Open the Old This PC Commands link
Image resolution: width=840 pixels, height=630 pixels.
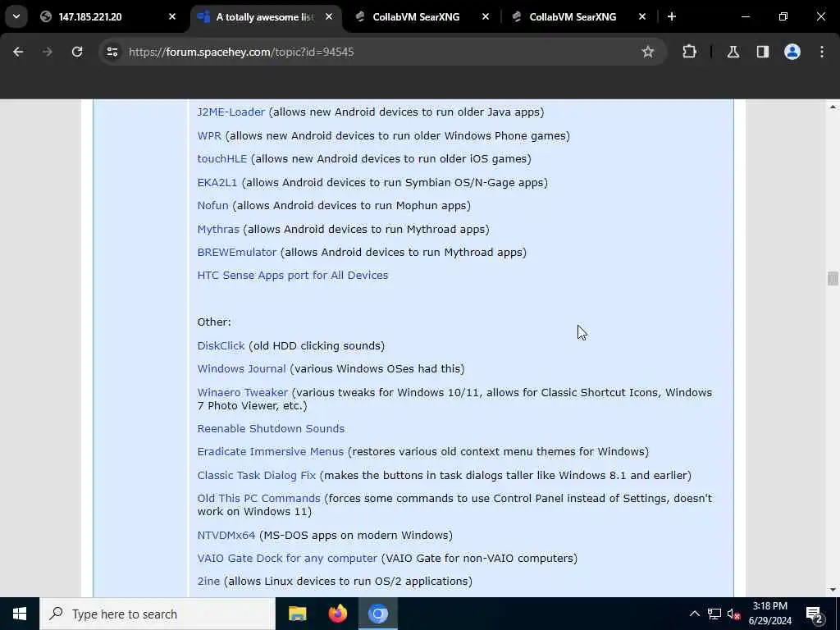click(x=258, y=498)
